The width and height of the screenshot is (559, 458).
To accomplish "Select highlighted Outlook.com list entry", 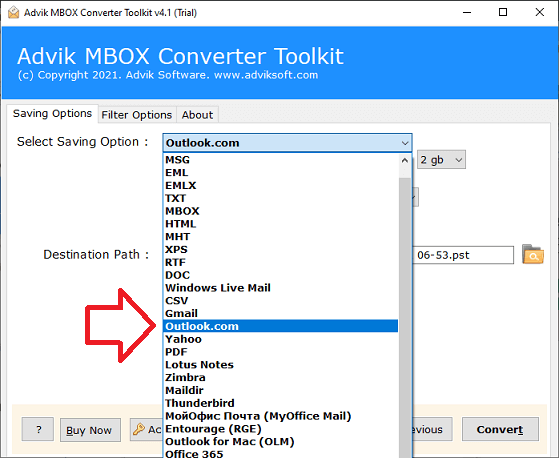I will [281, 326].
